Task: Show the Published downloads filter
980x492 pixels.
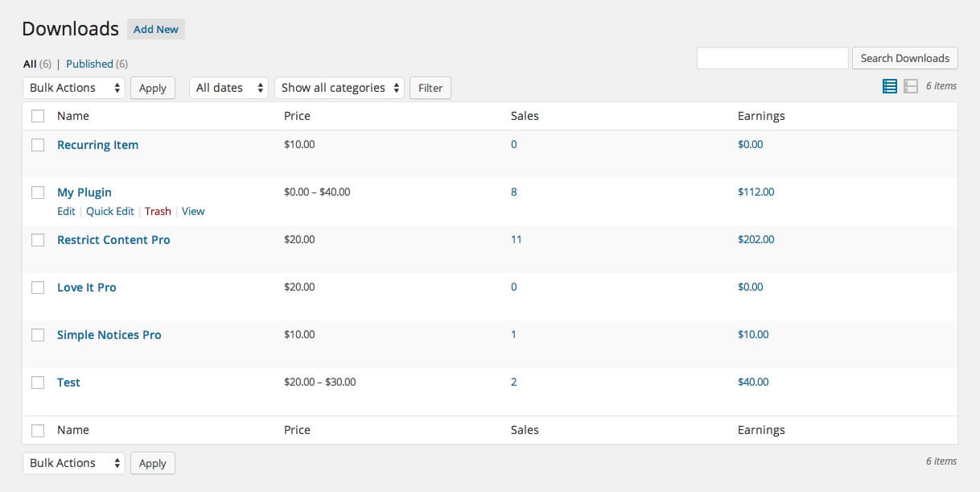Action: pyautogui.click(x=89, y=64)
